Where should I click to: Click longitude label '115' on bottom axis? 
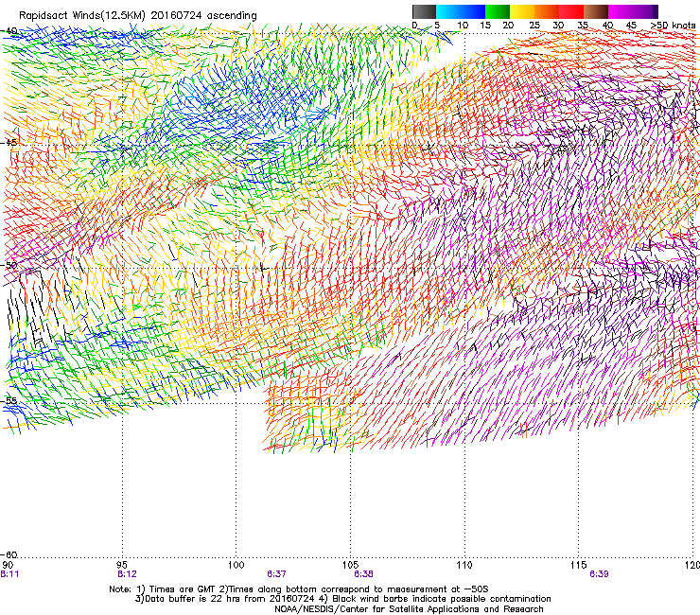(579, 565)
